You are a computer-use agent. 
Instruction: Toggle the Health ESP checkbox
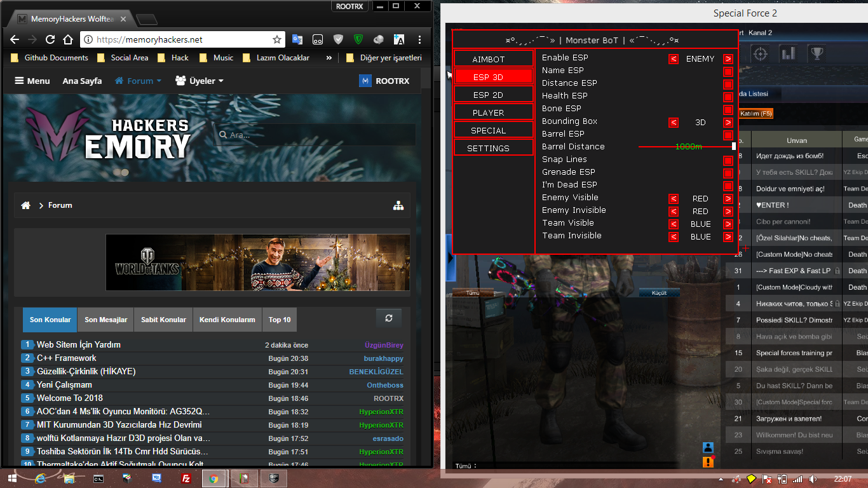[x=728, y=97]
